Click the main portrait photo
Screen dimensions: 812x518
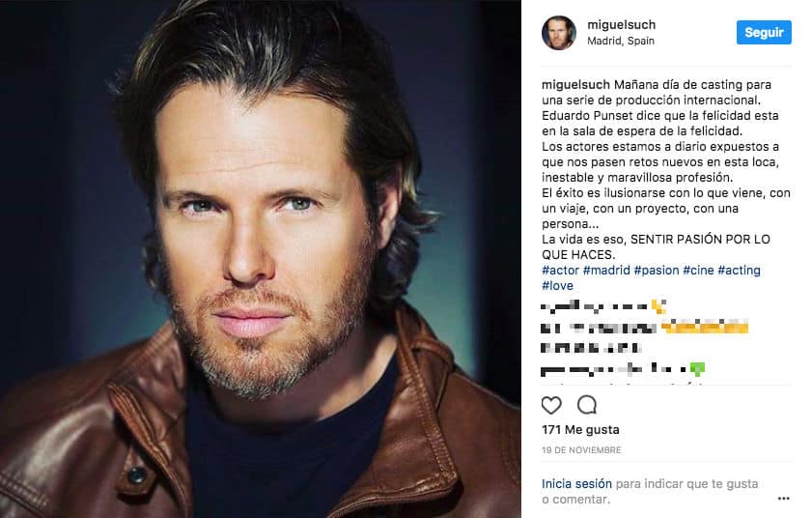pos(261,259)
